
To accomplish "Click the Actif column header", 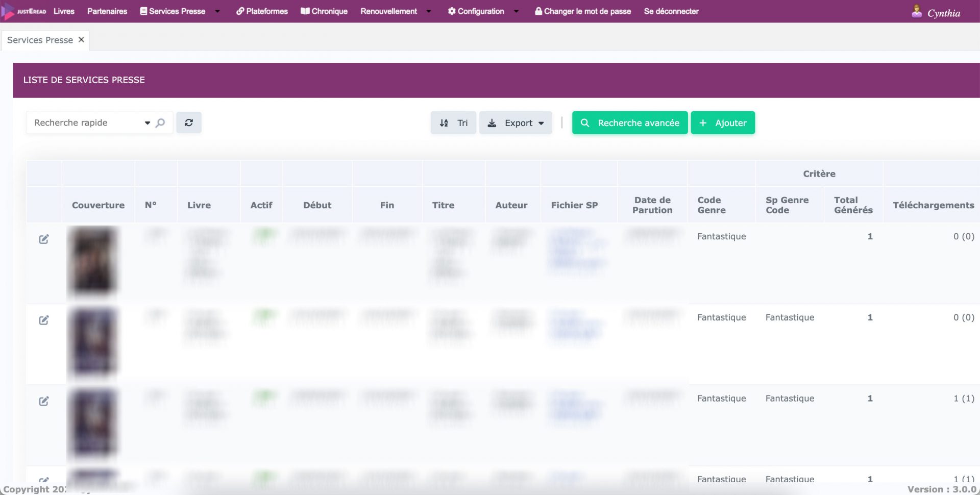I will [x=261, y=205].
